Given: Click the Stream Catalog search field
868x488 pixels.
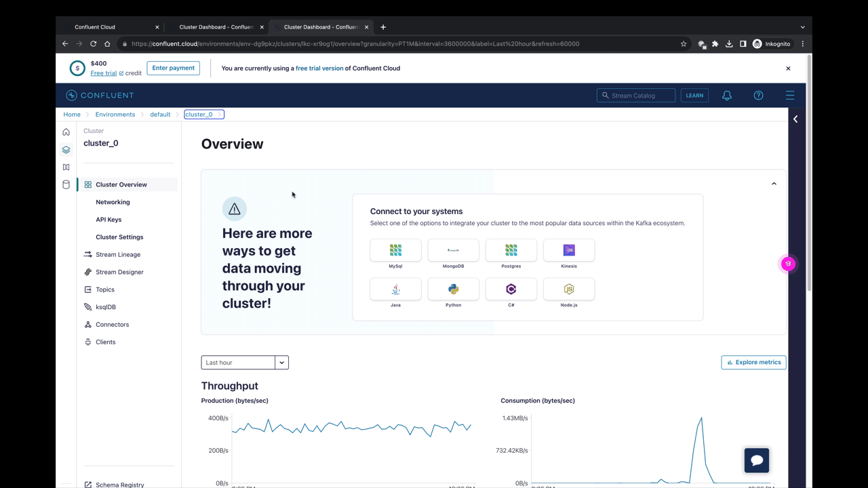Looking at the screenshot, I should coord(636,96).
